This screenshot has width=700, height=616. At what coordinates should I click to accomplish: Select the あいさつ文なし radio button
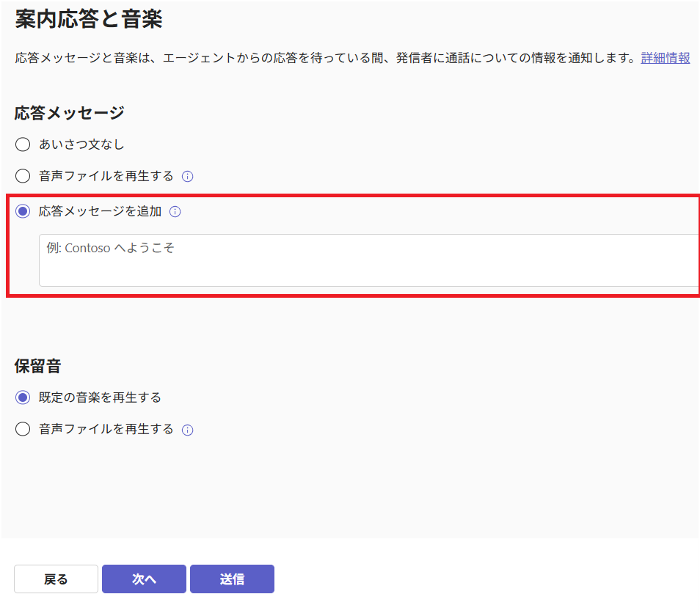pyautogui.click(x=23, y=144)
